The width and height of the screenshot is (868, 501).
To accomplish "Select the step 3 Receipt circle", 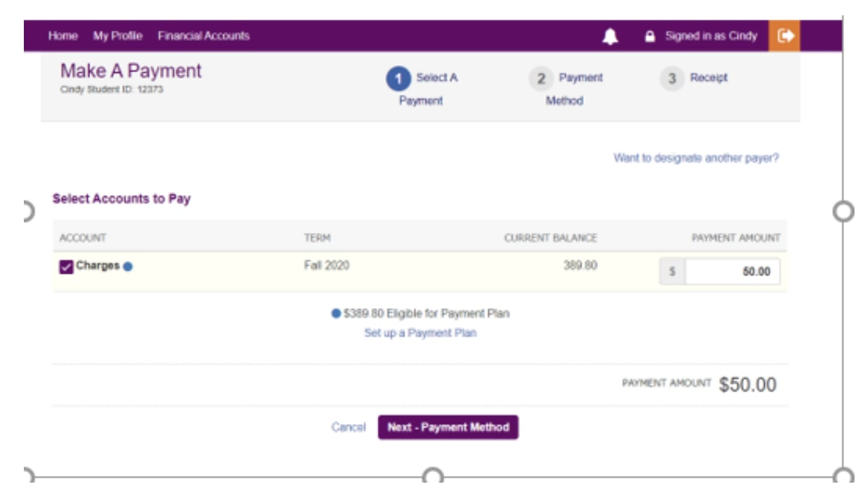I will pyautogui.click(x=672, y=79).
